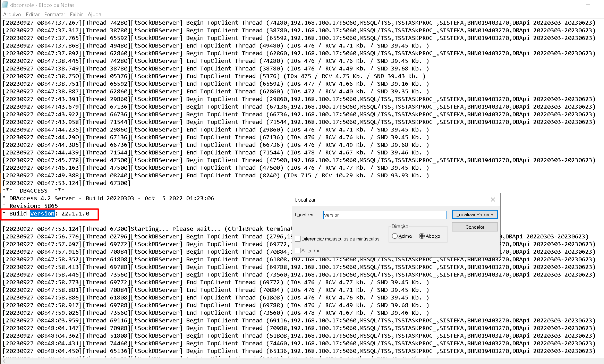Click the highlighted 'Version' text in the log
Screen dimensions: 604x364
coord(42,213)
